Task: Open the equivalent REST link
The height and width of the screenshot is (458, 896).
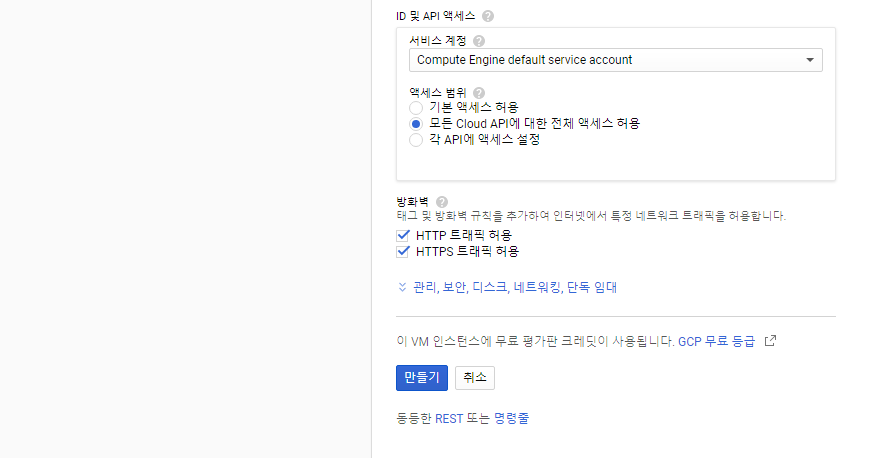Action: tap(449, 419)
